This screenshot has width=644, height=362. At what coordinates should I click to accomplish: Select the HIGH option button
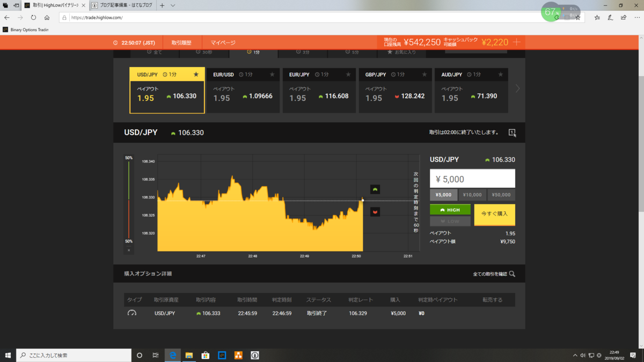coord(450,210)
